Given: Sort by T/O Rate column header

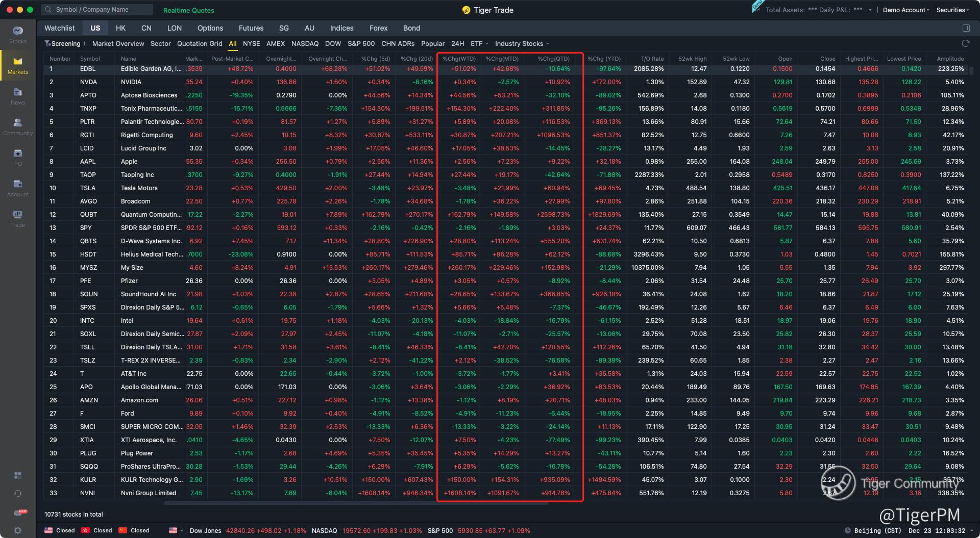Looking at the screenshot, I should click(652, 59).
